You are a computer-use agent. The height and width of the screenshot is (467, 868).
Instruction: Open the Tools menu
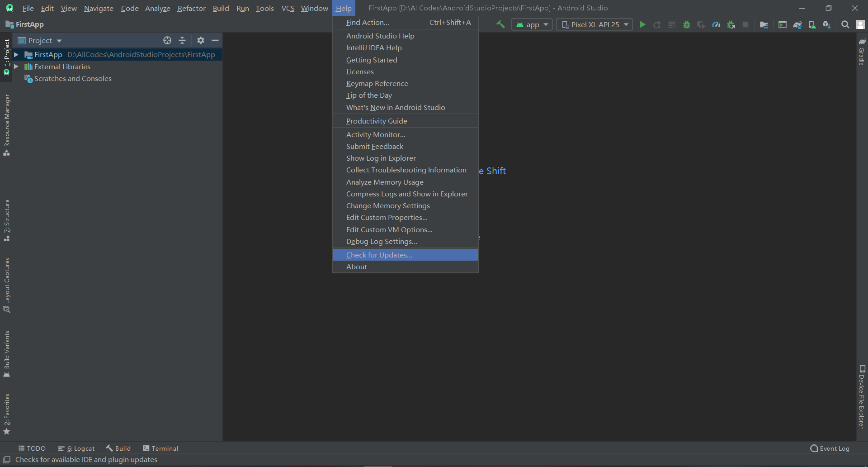coord(264,8)
